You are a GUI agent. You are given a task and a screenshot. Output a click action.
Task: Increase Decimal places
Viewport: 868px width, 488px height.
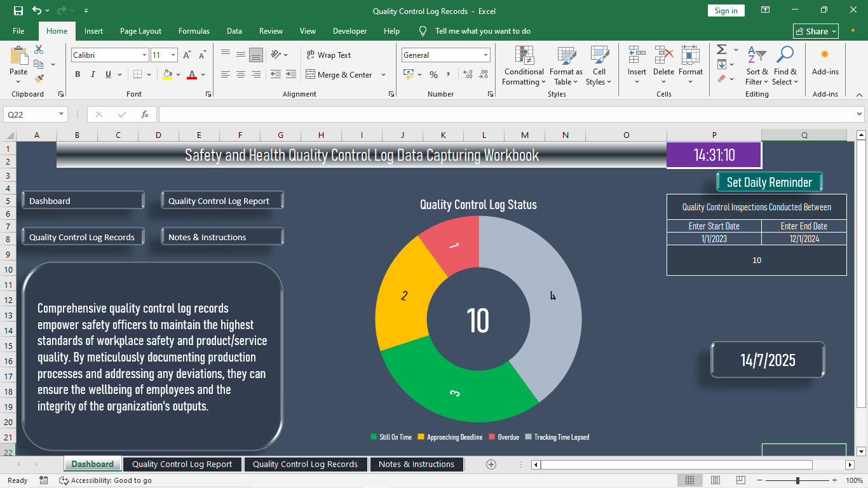point(468,74)
